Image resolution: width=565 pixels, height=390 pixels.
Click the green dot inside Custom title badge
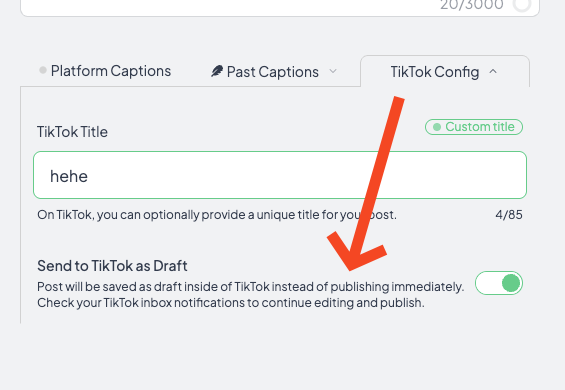(x=437, y=127)
